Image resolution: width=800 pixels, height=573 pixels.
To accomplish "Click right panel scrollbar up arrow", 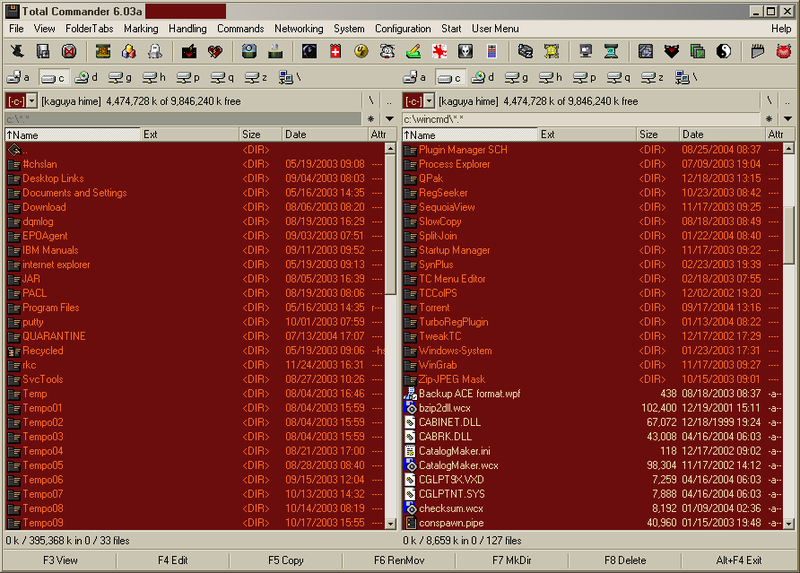I will (x=788, y=148).
